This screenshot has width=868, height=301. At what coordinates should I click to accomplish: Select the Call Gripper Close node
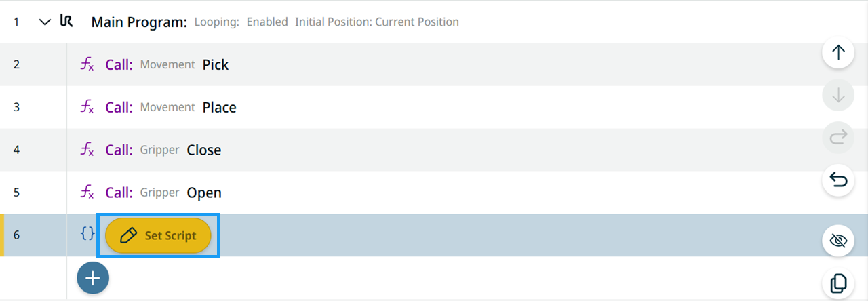434,150
